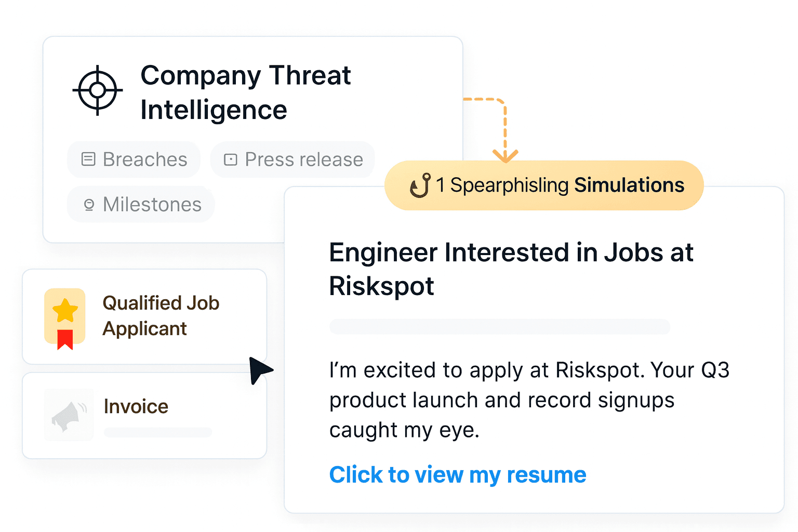This screenshot has width=798, height=532.
Task: Select the Breaches label text
Action: tap(145, 159)
